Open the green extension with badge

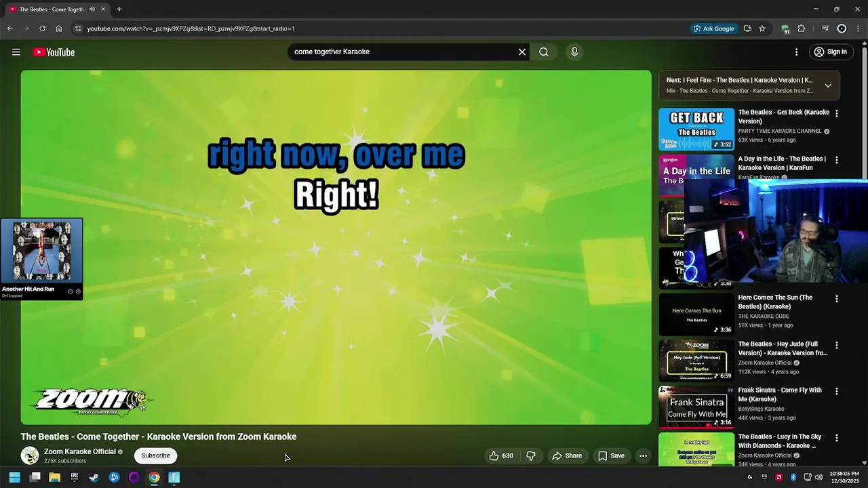pyautogui.click(x=785, y=28)
